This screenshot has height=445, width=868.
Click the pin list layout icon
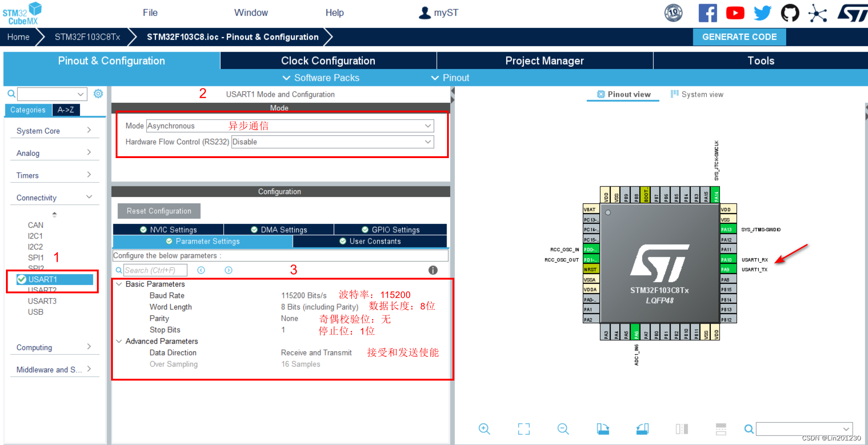tap(721, 429)
